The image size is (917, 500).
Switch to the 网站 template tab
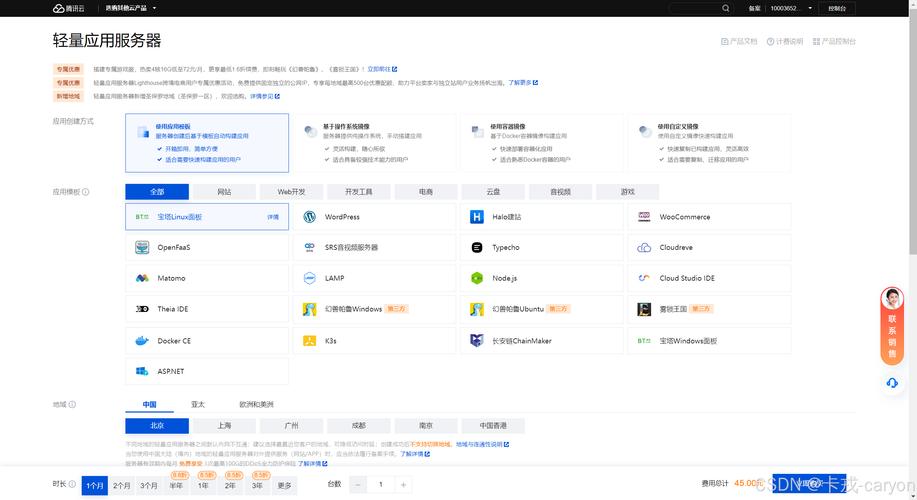pyautogui.click(x=224, y=192)
